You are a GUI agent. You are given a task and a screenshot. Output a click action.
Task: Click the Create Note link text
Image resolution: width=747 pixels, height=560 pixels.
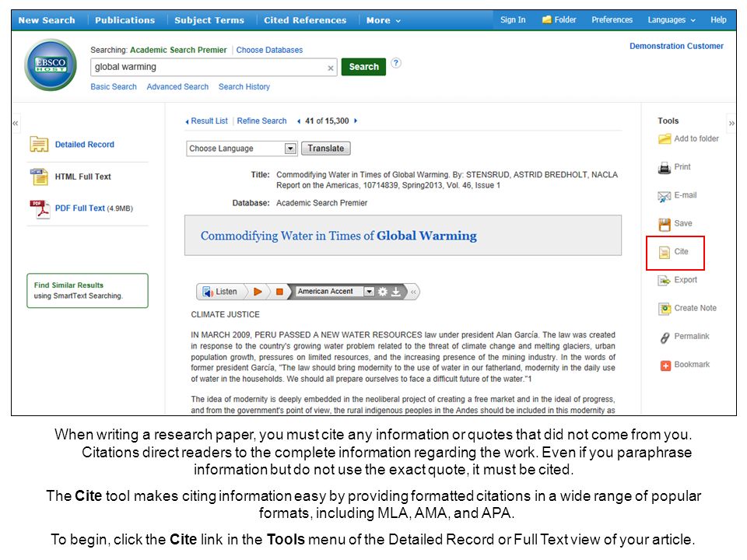[695, 308]
